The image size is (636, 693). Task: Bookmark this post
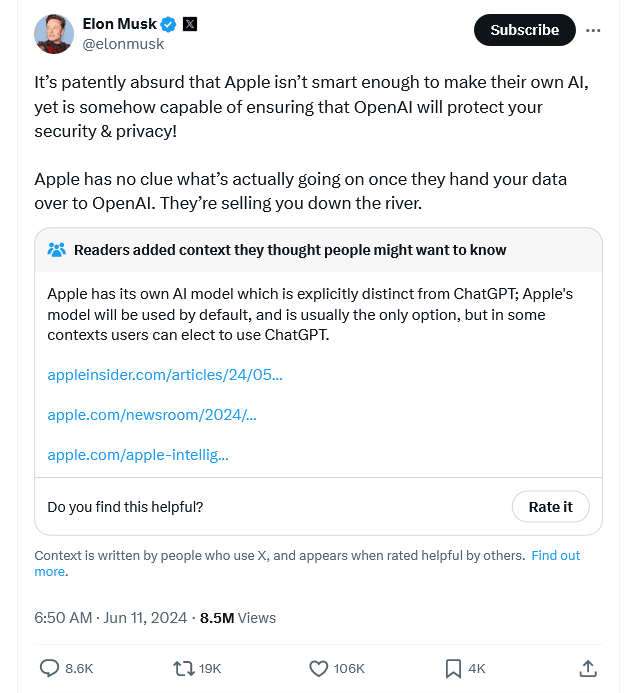(453, 668)
